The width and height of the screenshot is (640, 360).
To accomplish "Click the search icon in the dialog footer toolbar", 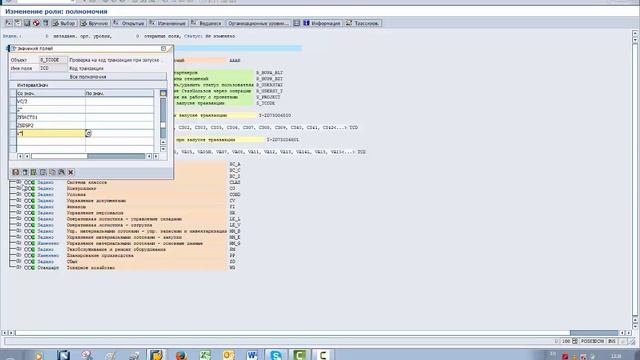I will (x=61, y=172).
